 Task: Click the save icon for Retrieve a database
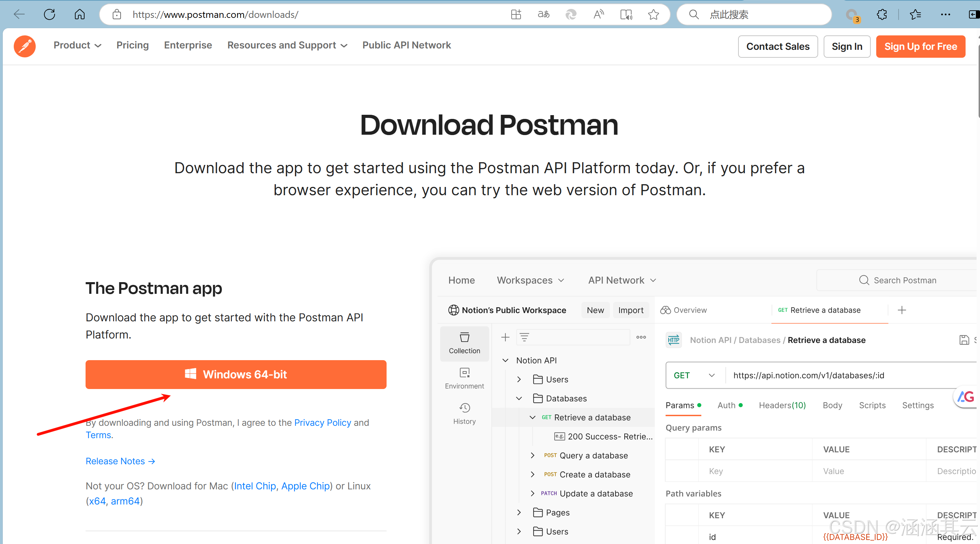964,340
